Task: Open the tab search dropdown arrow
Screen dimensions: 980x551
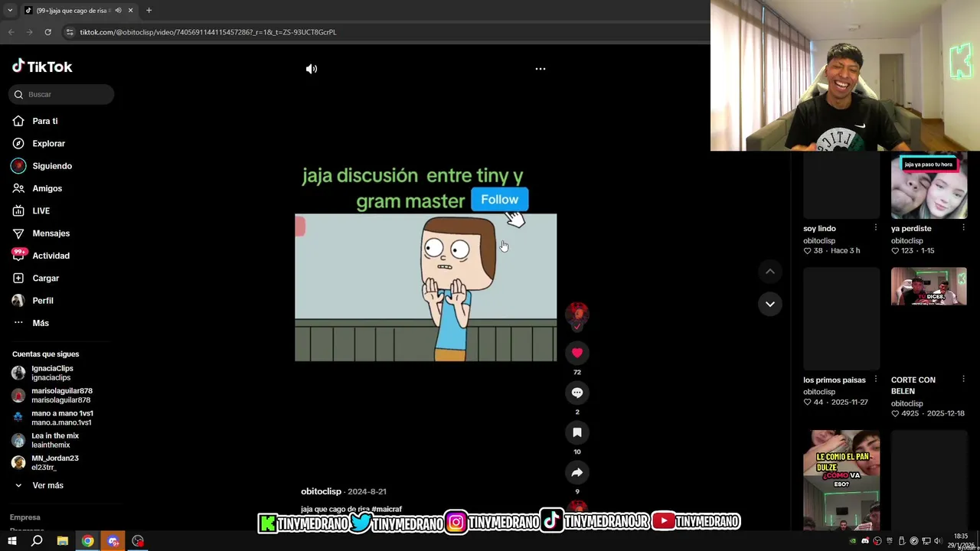Action: coord(9,10)
